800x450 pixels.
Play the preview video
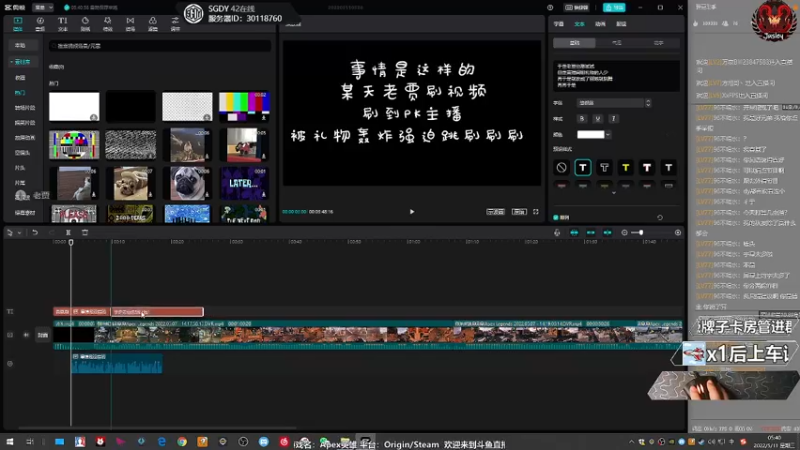coord(412,212)
